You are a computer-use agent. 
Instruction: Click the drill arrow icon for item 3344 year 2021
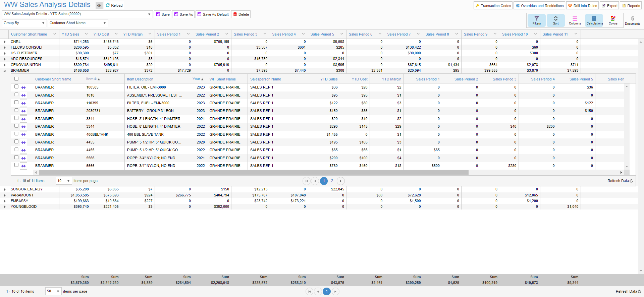tap(23, 119)
